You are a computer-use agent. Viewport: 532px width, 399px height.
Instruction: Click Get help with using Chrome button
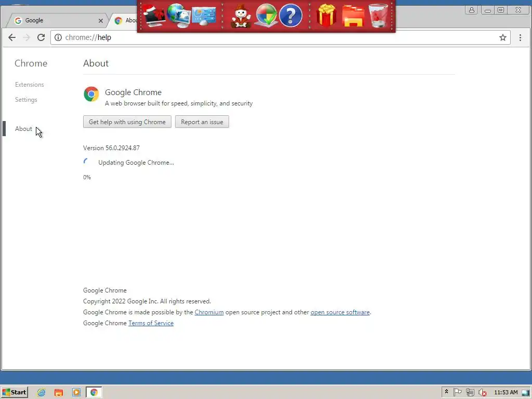(x=127, y=122)
